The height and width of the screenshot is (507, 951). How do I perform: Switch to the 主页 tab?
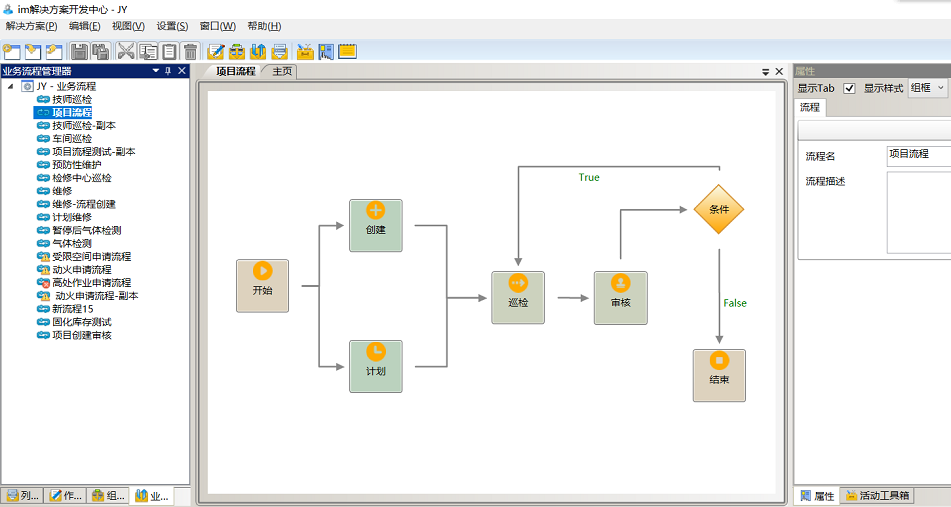click(x=283, y=72)
